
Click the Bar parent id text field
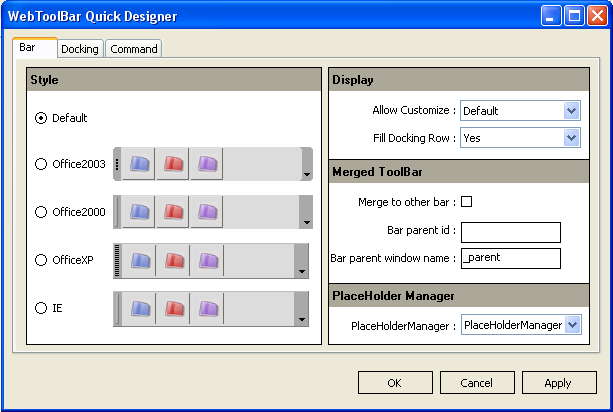(x=510, y=232)
